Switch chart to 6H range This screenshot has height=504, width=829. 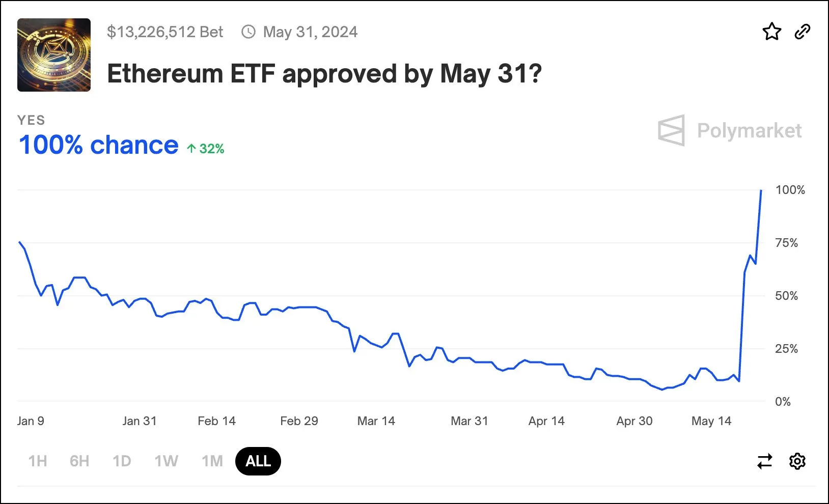coord(79,461)
